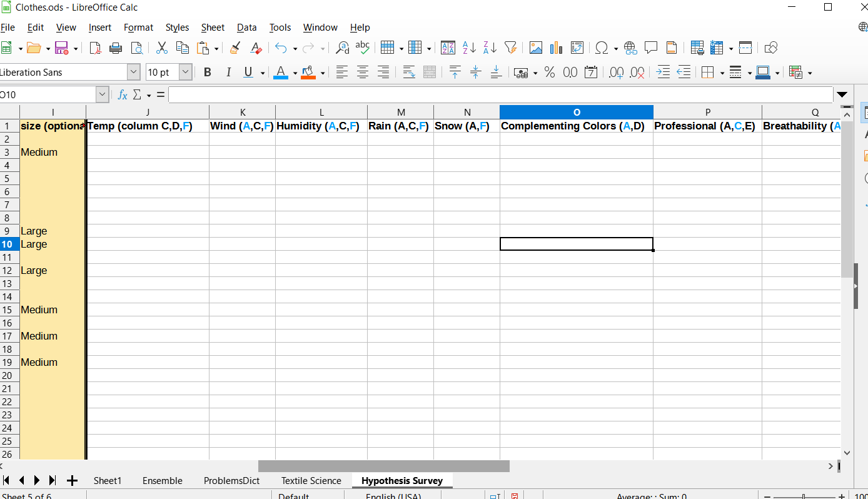Jump to the first sheet tab
The width and height of the screenshot is (868, 499).
point(6,481)
